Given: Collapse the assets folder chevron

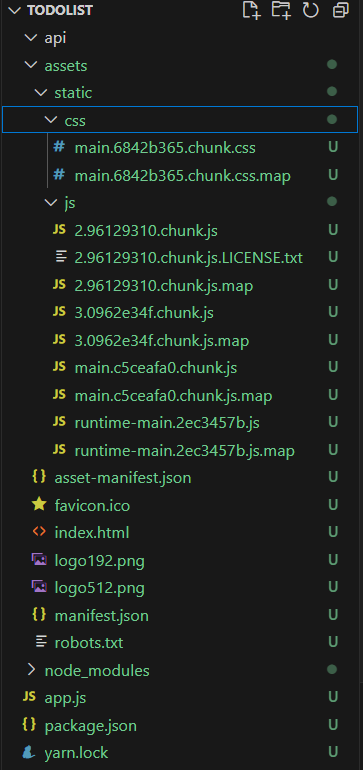Looking at the screenshot, I should tap(31, 65).
